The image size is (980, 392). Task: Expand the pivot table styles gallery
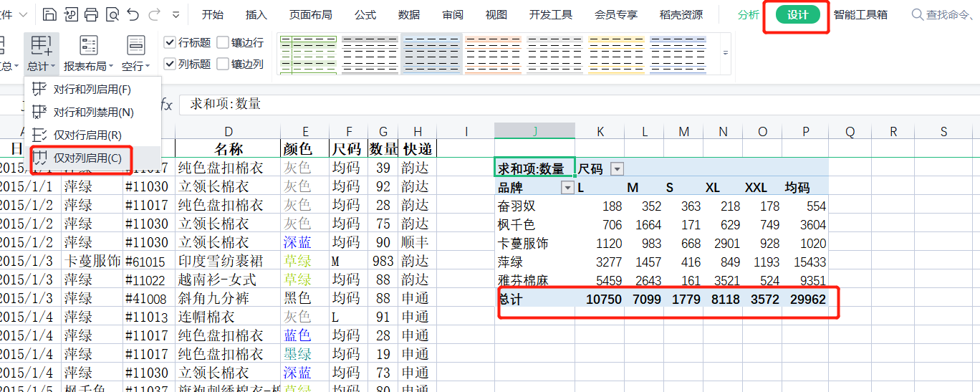tap(725, 53)
